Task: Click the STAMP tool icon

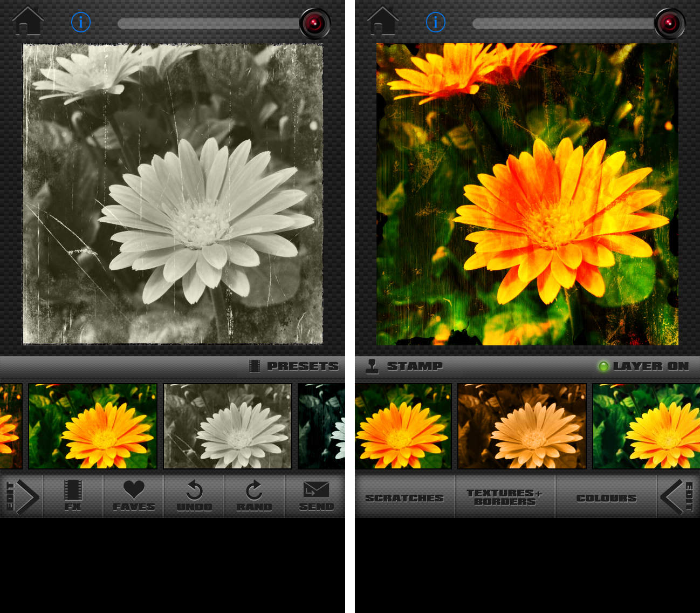Action: 372,366
